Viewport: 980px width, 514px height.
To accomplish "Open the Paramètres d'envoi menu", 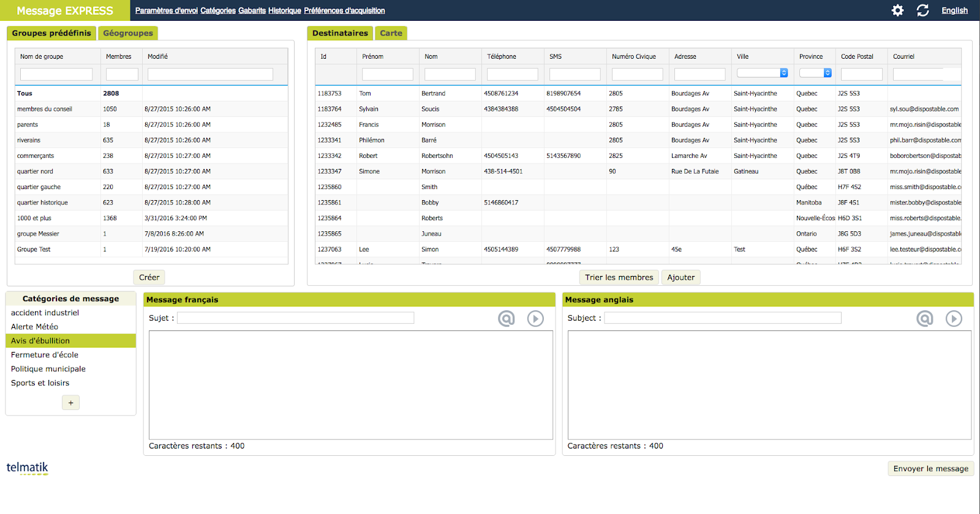I will [x=166, y=10].
